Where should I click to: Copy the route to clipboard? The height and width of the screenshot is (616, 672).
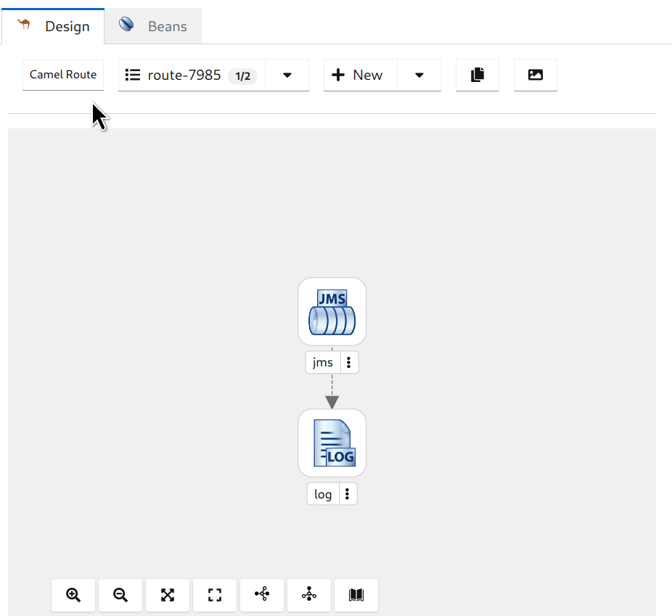click(x=477, y=75)
